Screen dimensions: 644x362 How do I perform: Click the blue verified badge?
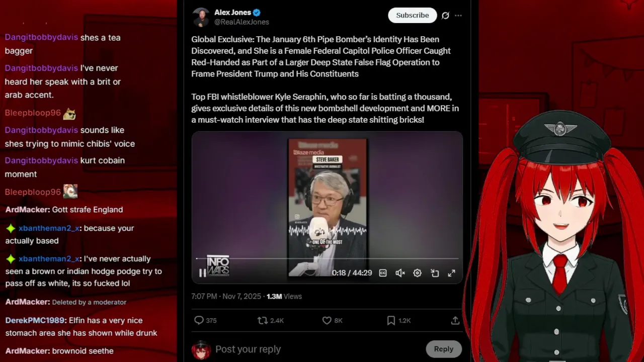(257, 13)
